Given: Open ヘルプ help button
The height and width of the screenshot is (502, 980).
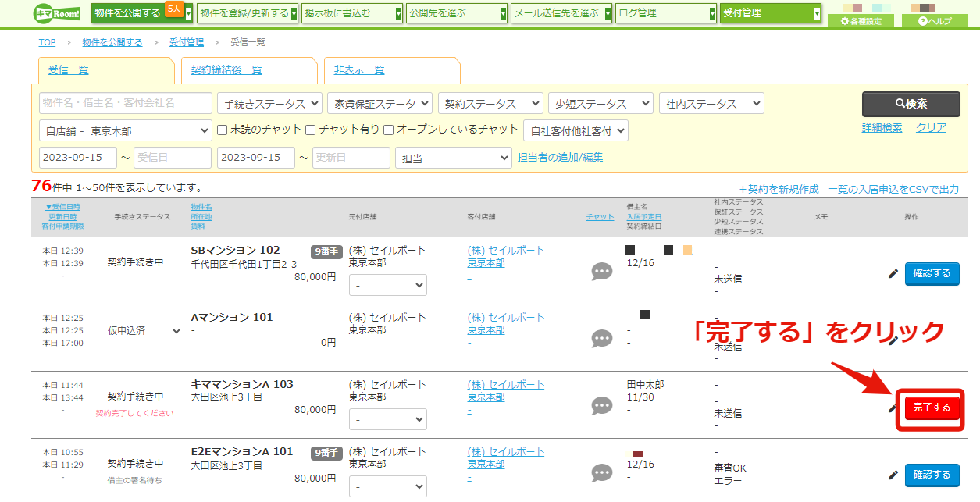Looking at the screenshot, I should tap(935, 21).
